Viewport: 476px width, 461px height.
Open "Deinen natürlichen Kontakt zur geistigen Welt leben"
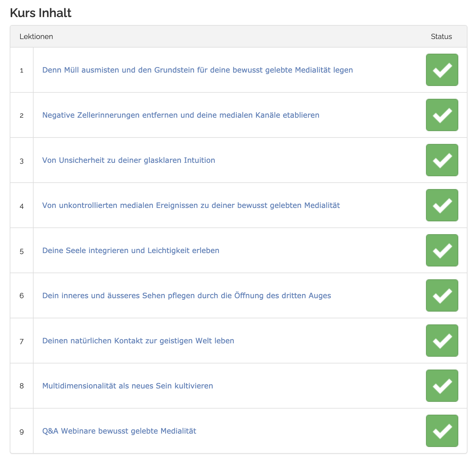pyautogui.click(x=138, y=341)
